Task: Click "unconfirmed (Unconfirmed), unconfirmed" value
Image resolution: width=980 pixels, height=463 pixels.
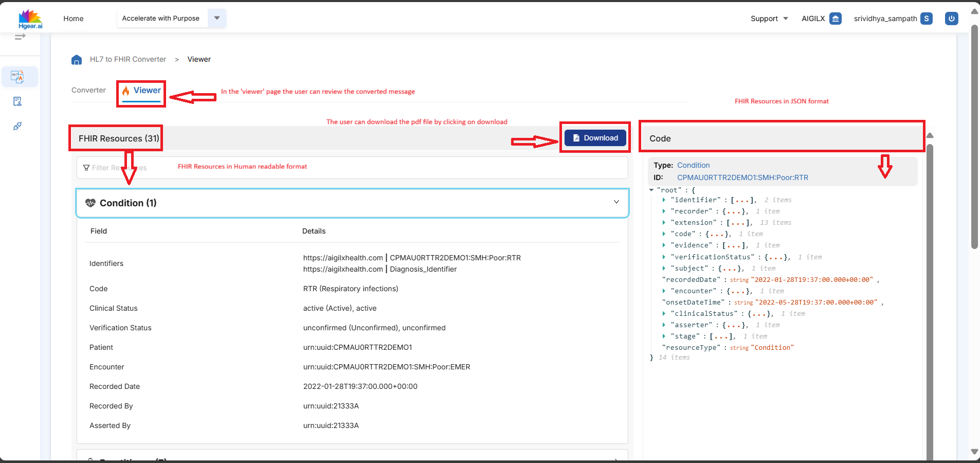Action: pyautogui.click(x=374, y=328)
